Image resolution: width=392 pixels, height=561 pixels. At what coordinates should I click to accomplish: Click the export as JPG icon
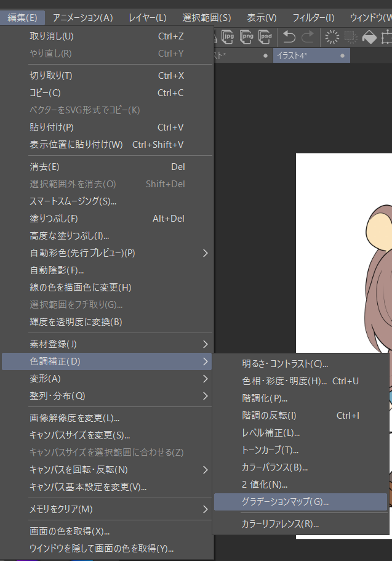[228, 37]
